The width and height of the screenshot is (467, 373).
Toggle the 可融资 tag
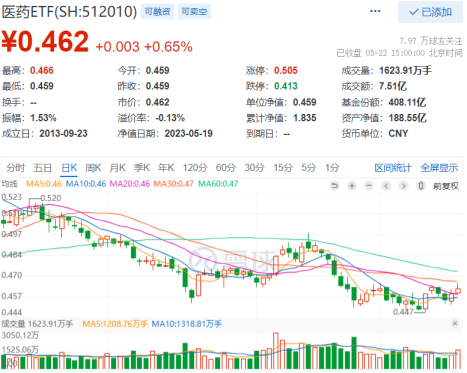pos(157,12)
